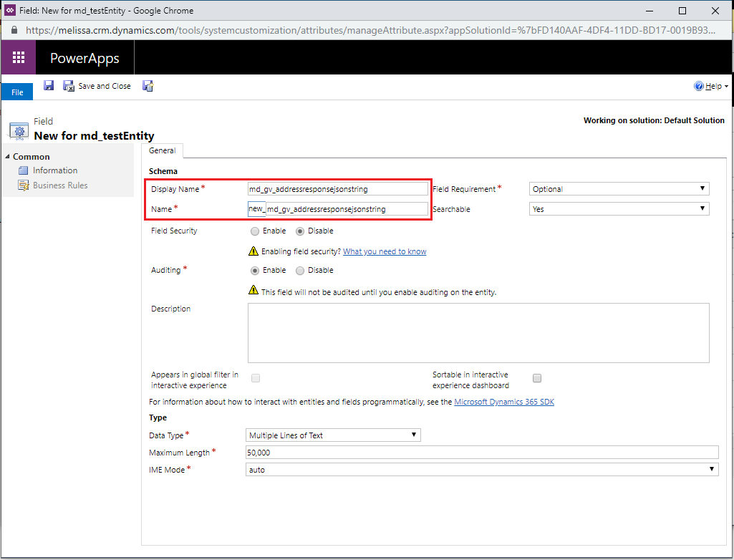Viewport: 734px width, 560px height.
Task: Open the File menu
Action: (x=17, y=92)
